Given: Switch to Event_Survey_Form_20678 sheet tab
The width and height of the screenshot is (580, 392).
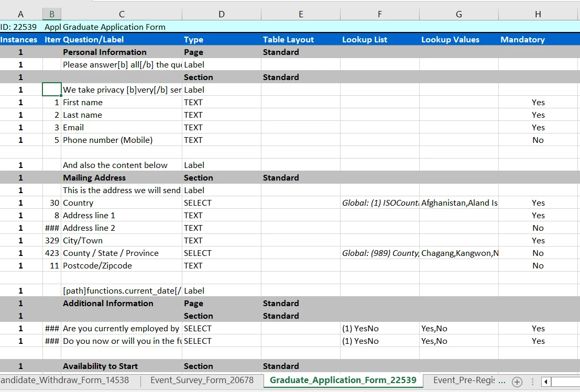Looking at the screenshot, I should 202,380.
